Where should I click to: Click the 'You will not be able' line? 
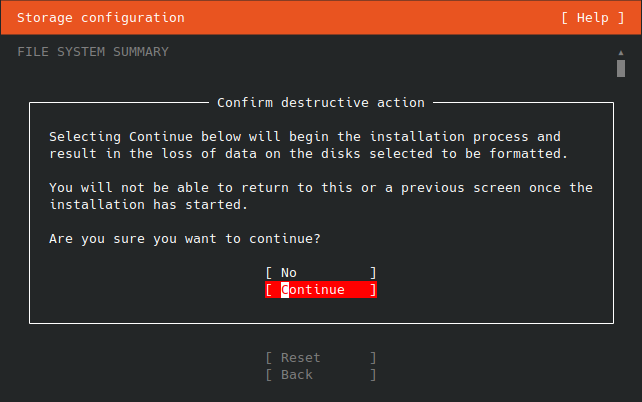click(321, 187)
